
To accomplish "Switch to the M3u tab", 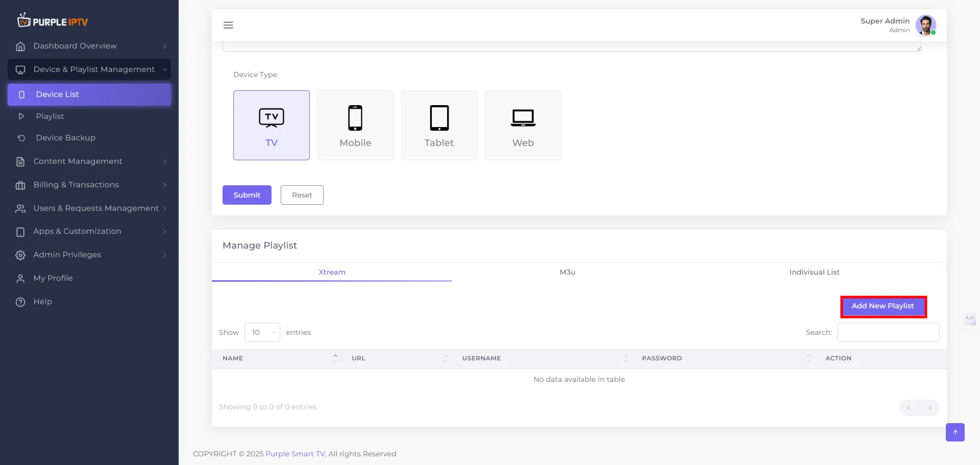I will (568, 272).
